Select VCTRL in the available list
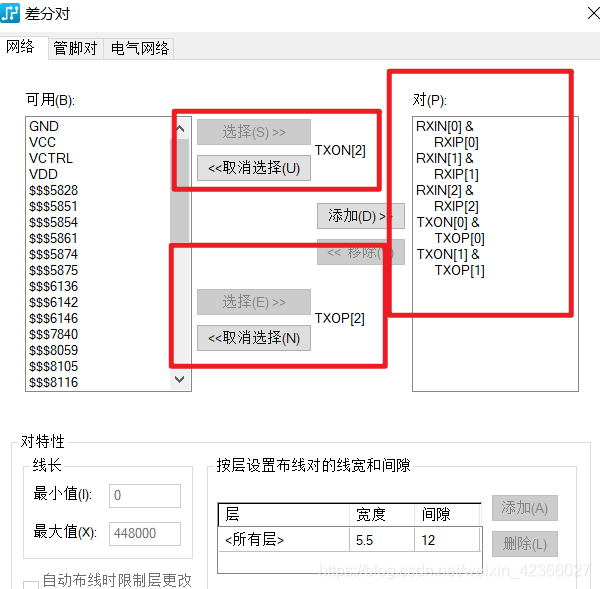The height and width of the screenshot is (589, 600). (x=51, y=158)
